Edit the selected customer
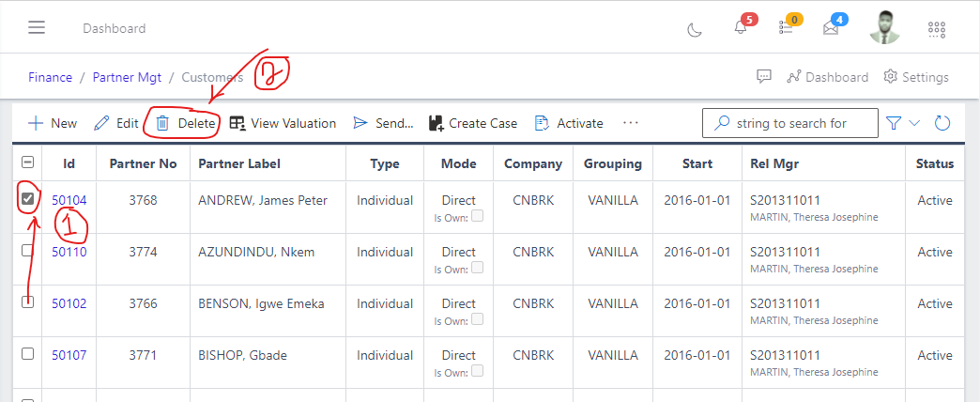The height and width of the screenshot is (402, 980). click(x=116, y=123)
